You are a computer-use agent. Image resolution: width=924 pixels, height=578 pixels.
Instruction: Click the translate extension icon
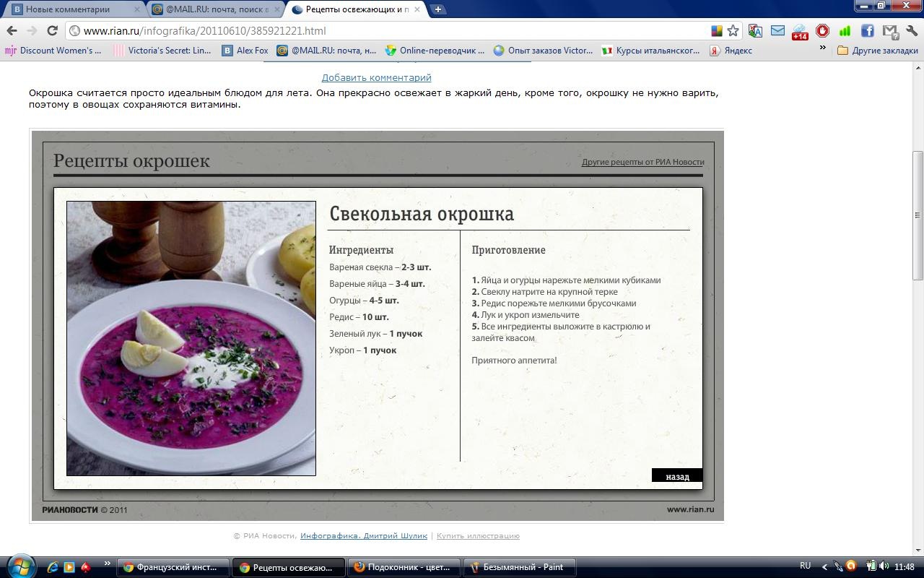[755, 31]
